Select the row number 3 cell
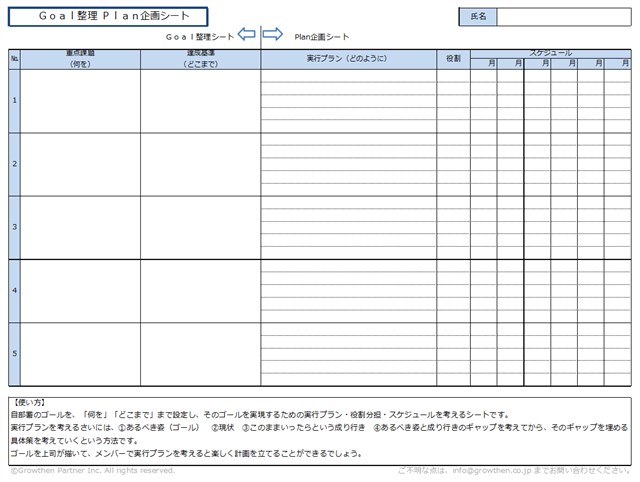 [14, 227]
